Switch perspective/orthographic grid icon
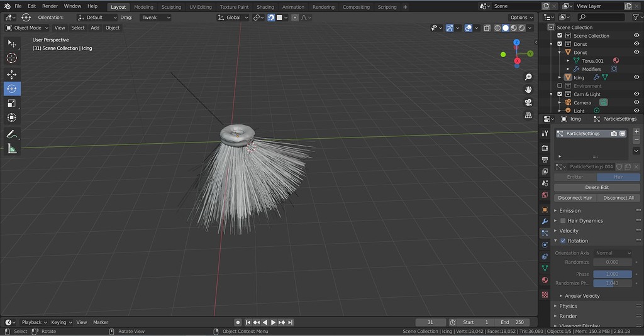The height and width of the screenshot is (336, 644). [528, 116]
